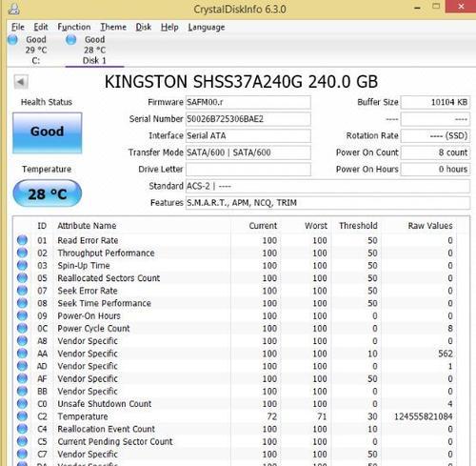Click the Serial Number field

coord(248,119)
